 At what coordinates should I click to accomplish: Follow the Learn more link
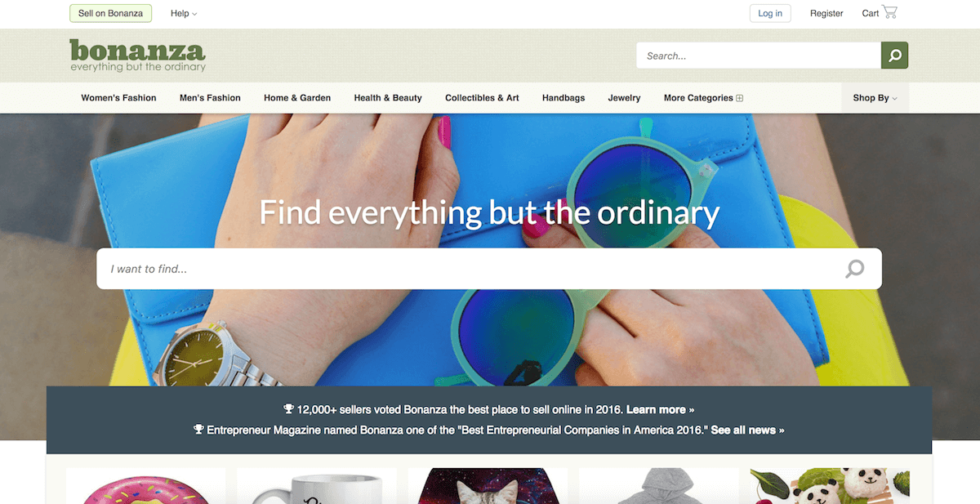(x=661, y=409)
